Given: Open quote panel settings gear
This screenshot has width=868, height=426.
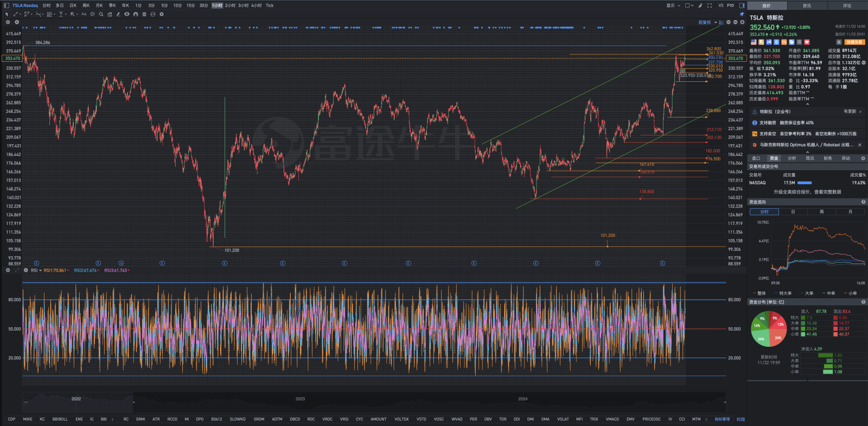Looking at the screenshot, I should (863, 158).
